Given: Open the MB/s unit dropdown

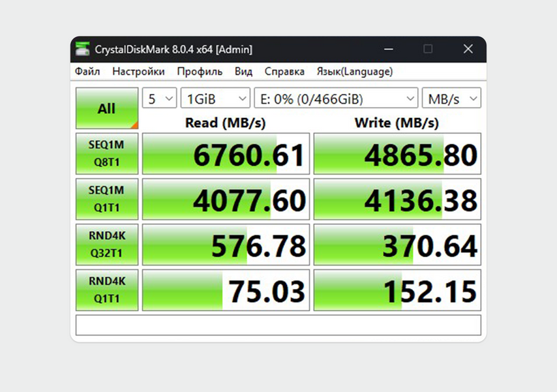Looking at the screenshot, I should (x=451, y=98).
